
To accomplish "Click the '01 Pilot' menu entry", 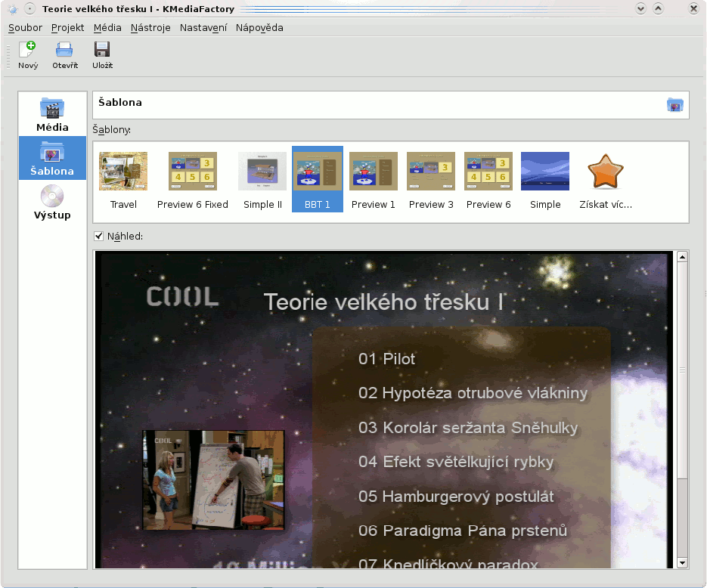I will 386,359.
